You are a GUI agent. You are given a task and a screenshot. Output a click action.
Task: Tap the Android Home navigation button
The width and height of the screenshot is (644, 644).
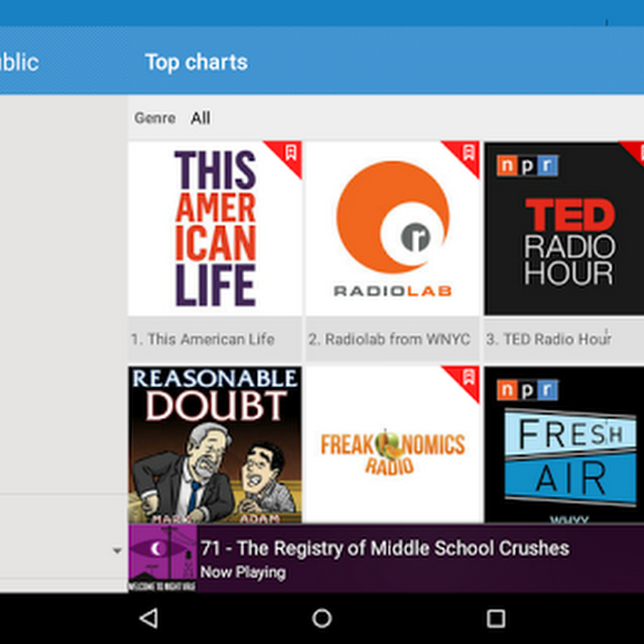(x=322, y=618)
